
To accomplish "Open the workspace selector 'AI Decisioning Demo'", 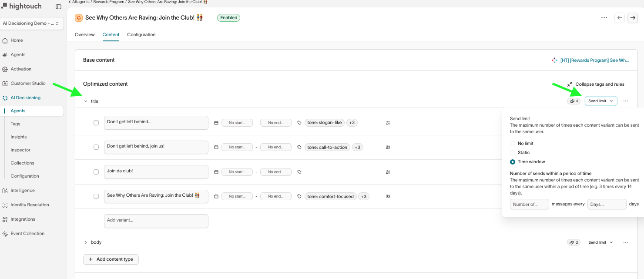I will [x=33, y=24].
